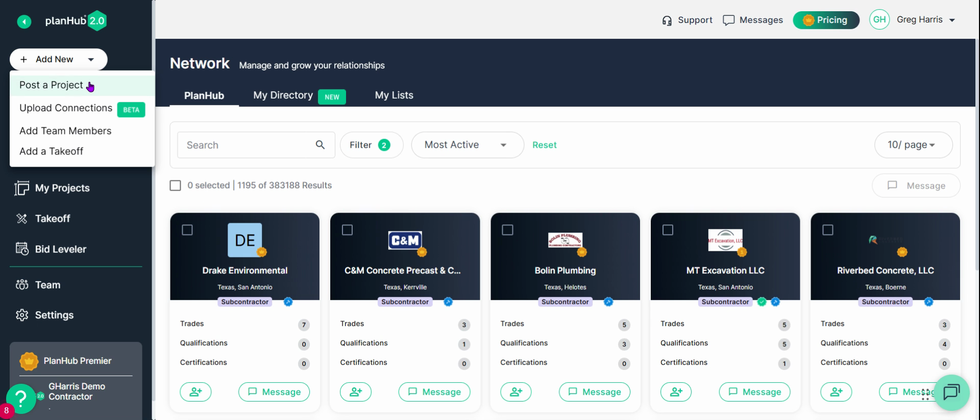Screen dimensions: 980x420
Task: Open the green help question-mark bubble
Action: click(21, 399)
